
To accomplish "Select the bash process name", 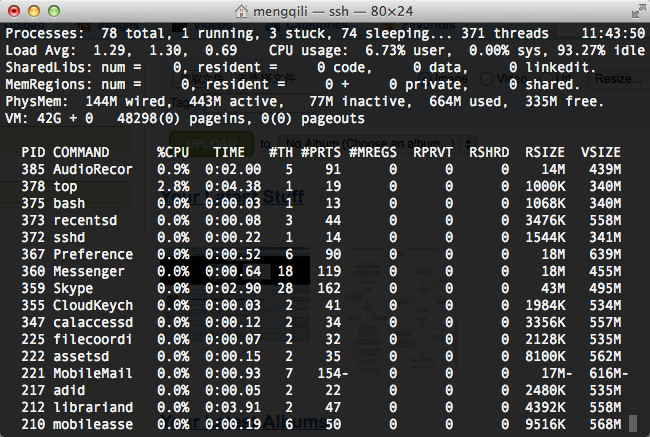I will [69, 203].
